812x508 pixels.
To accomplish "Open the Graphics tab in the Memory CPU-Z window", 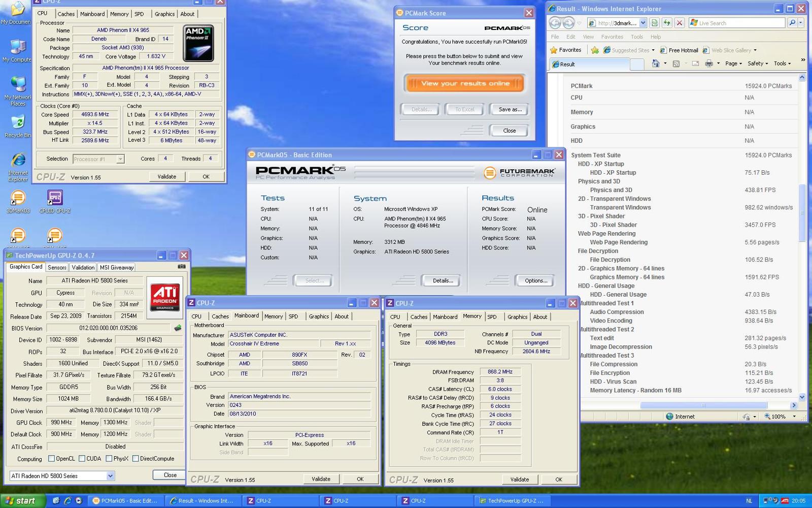I will tap(517, 316).
